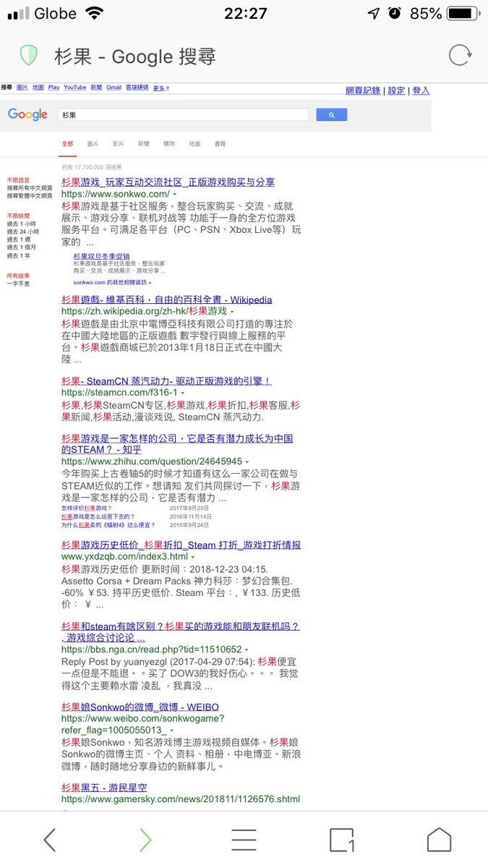Switch to the 書籍 results tab
Screen dimensions: 488x868
click(220, 144)
